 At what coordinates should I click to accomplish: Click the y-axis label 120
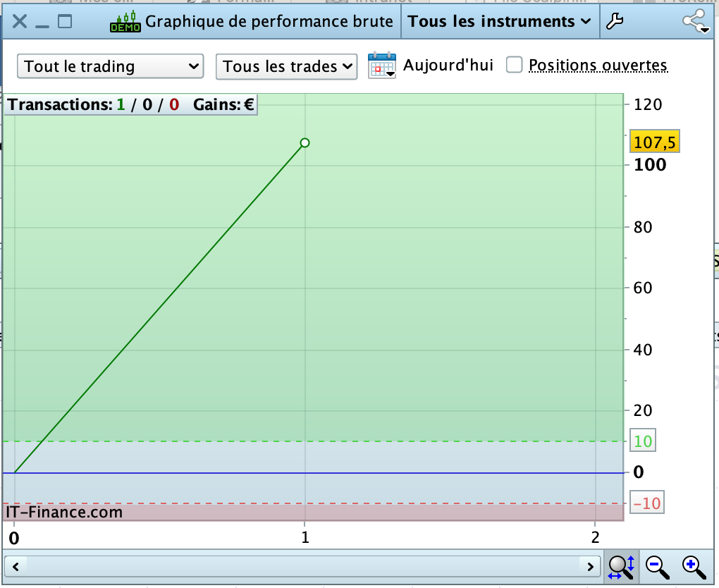(x=648, y=104)
